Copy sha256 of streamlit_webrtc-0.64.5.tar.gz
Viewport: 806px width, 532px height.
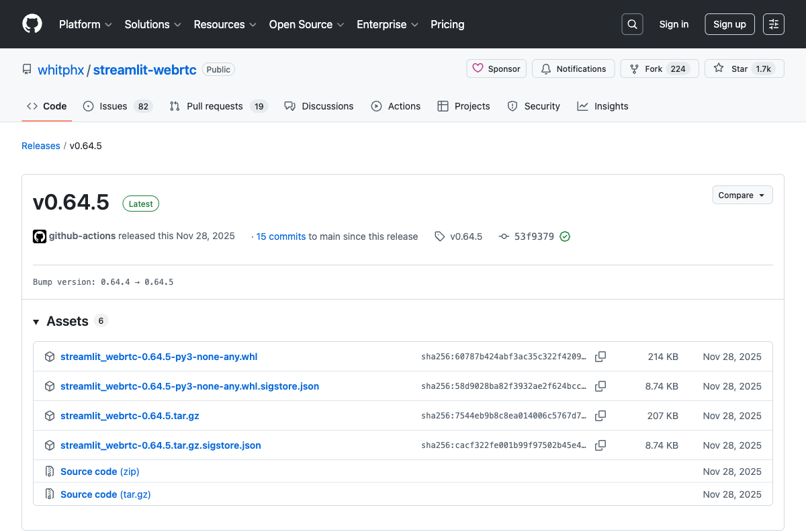click(x=600, y=416)
